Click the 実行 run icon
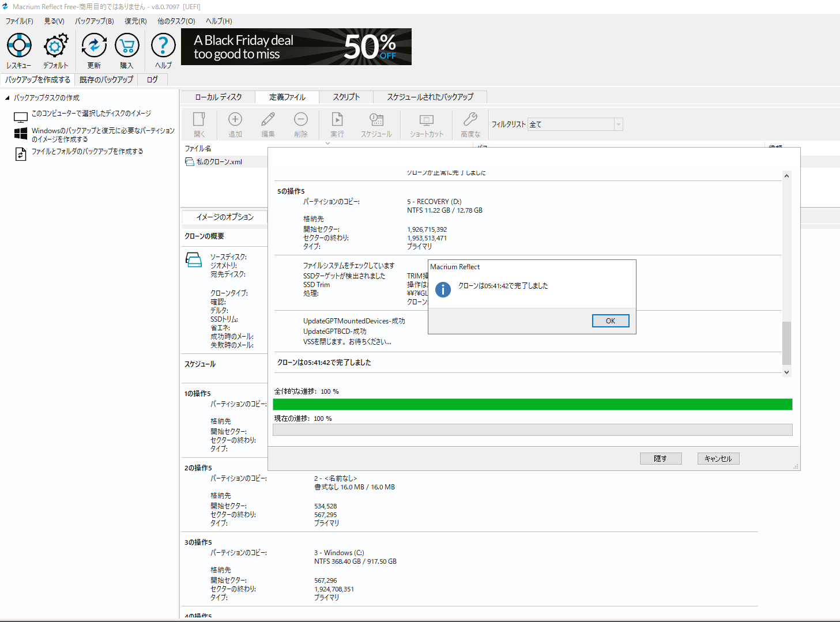The width and height of the screenshot is (840, 622). pos(337,120)
